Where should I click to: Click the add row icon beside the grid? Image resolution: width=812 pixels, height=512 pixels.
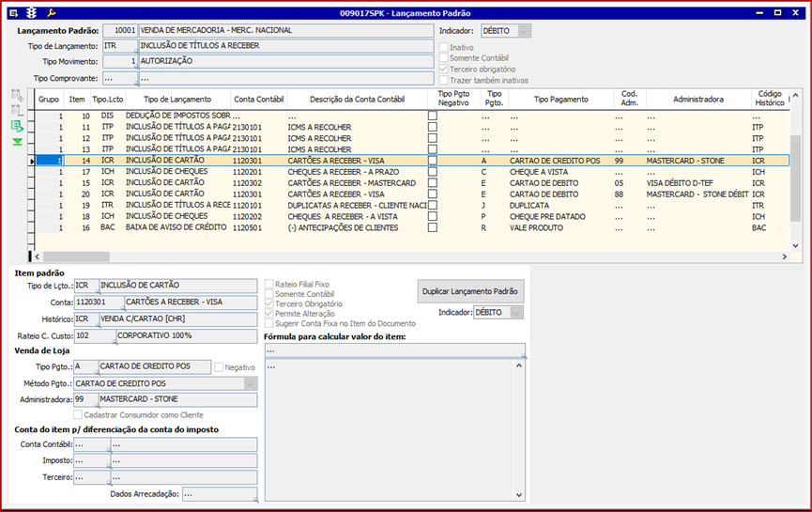[x=18, y=95]
